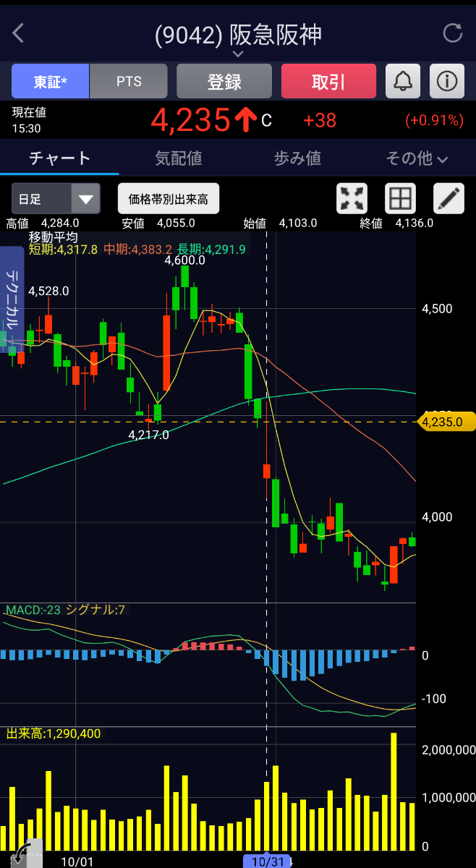The height and width of the screenshot is (868, 476).
Task: Go back using the top-left arrow
Action: [19, 33]
